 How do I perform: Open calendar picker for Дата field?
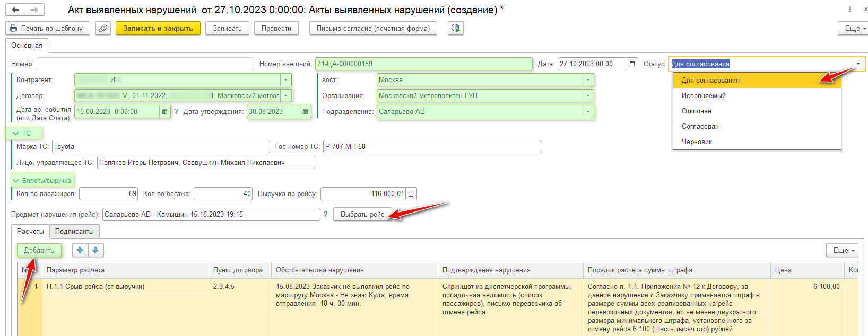(x=632, y=64)
